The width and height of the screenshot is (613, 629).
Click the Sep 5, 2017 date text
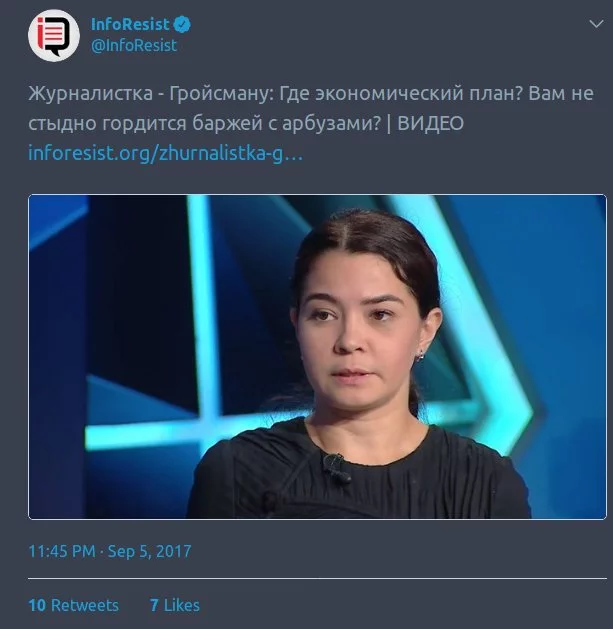pos(150,551)
